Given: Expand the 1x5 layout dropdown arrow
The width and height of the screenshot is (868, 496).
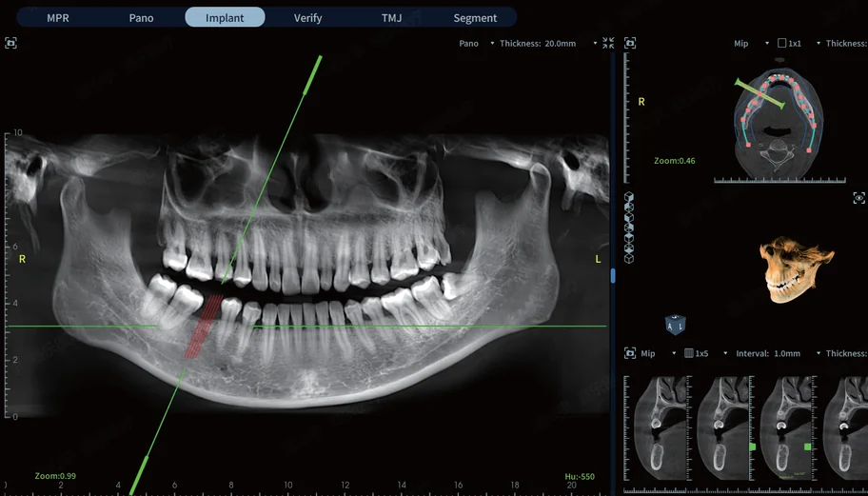Looking at the screenshot, I should pos(725,353).
